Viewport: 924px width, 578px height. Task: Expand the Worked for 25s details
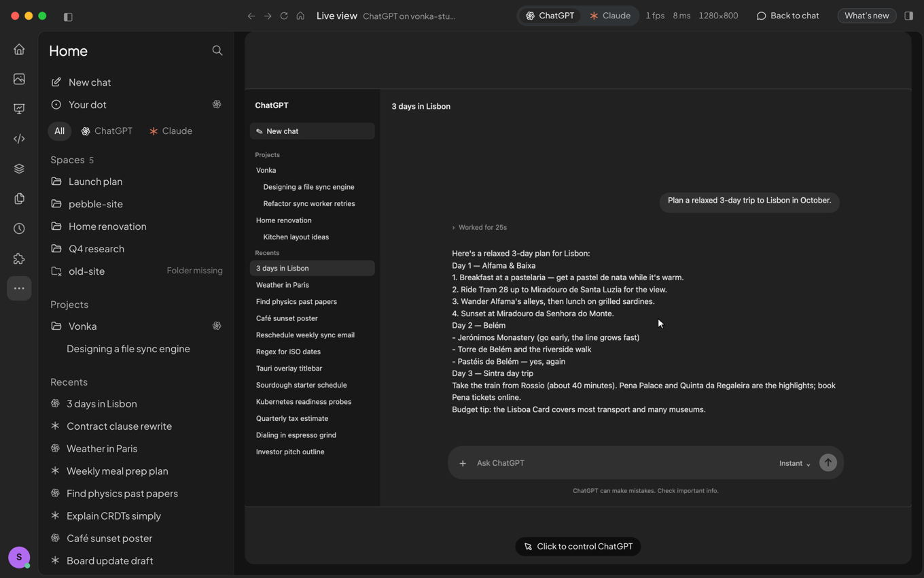pyautogui.click(x=480, y=227)
